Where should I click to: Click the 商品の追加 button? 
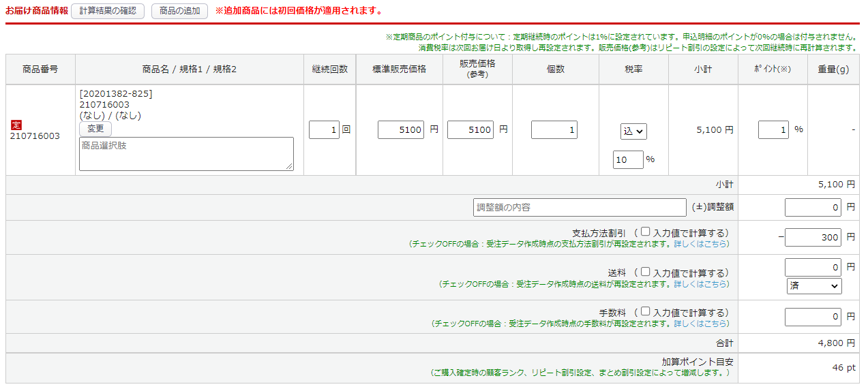pyautogui.click(x=179, y=11)
